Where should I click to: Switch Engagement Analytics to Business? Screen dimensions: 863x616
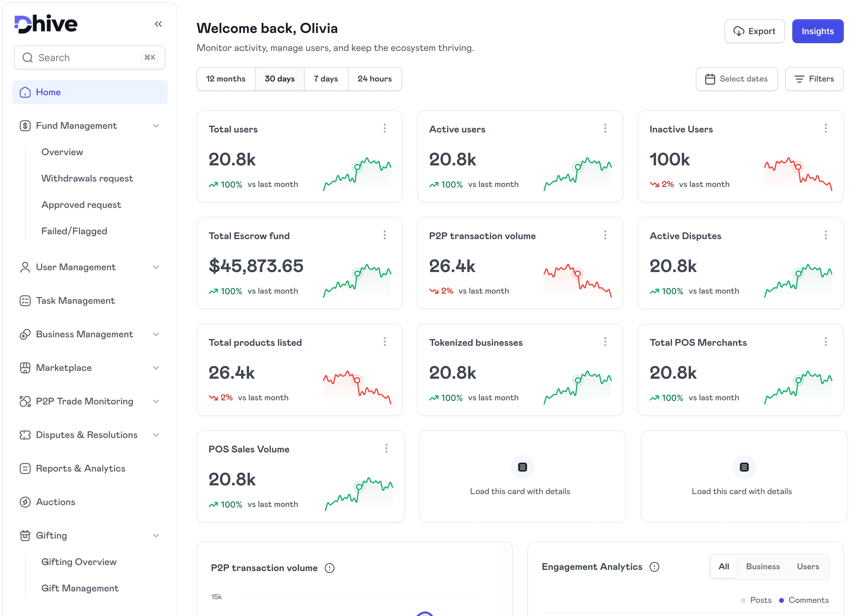763,566
